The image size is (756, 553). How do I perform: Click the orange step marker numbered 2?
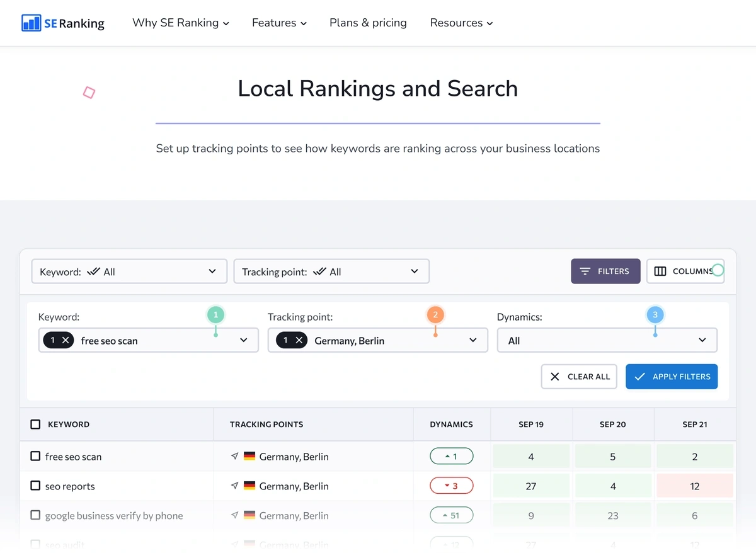(435, 314)
